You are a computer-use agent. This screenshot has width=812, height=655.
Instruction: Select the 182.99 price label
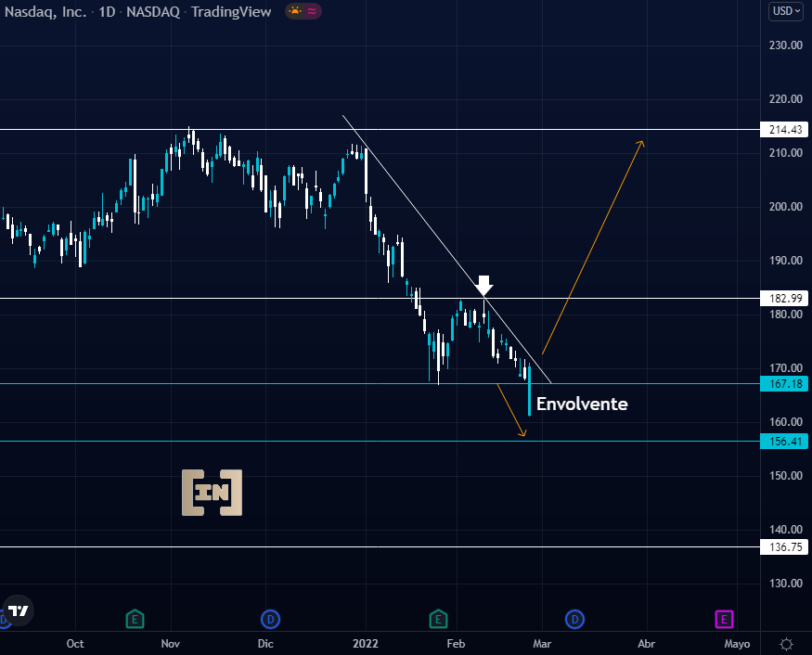coord(784,298)
